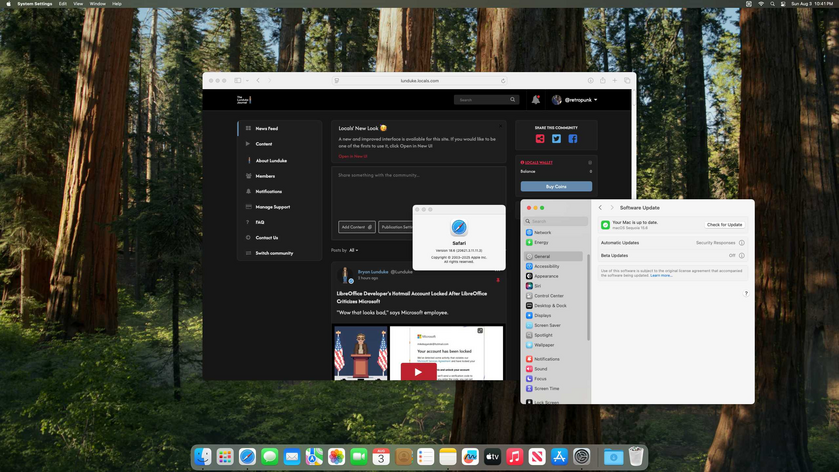This screenshot has height=472, width=839.
Task: Open Freeform from the Dock
Action: click(470, 456)
